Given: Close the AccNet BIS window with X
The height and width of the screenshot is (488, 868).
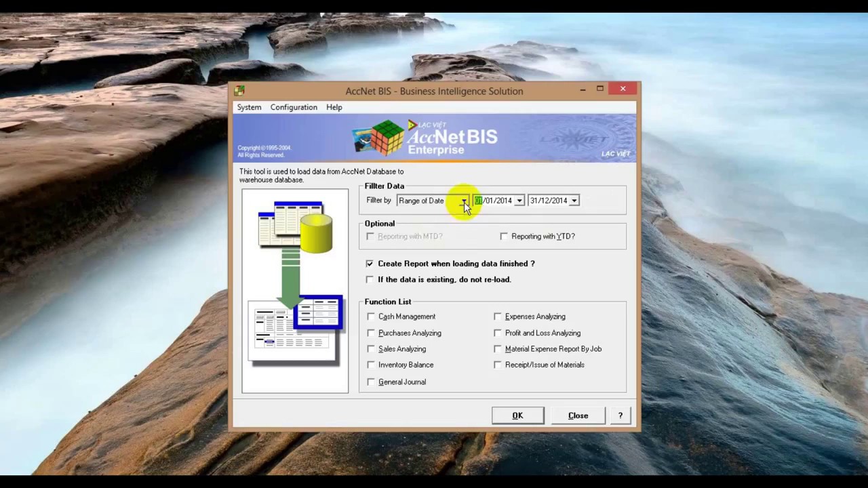Looking at the screenshot, I should click(623, 89).
